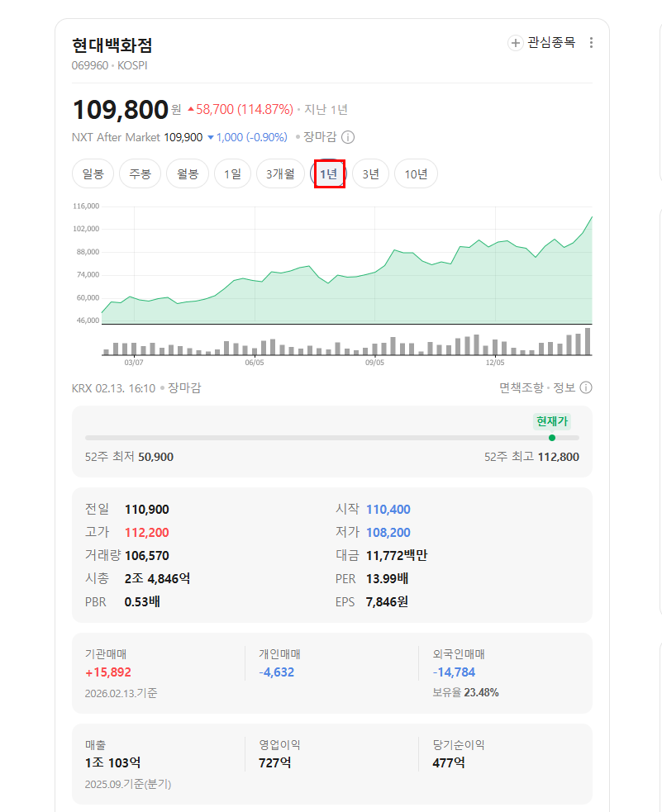Add stock to 관심종목 watchlist
Image resolution: width=662 pixels, height=812 pixels.
[541, 42]
